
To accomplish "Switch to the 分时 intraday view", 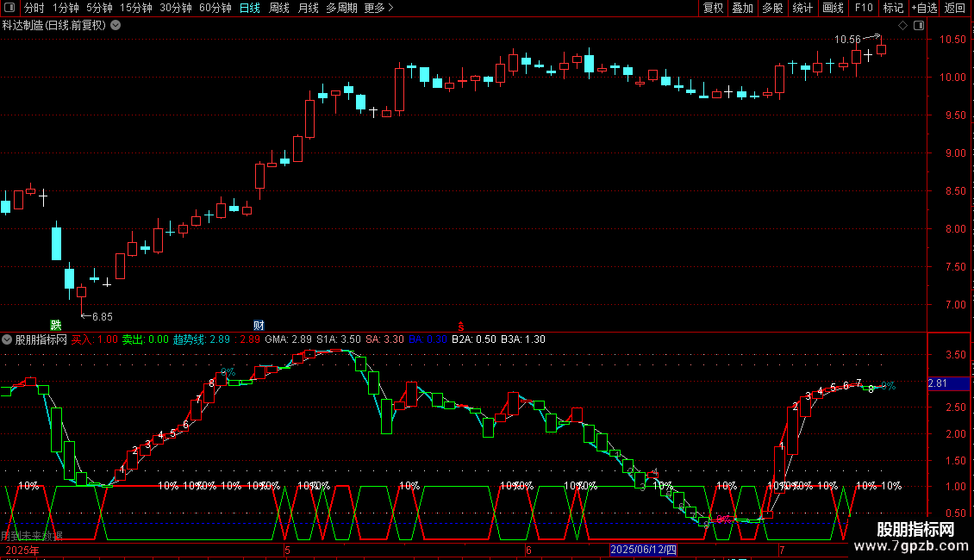I will tap(34, 8).
